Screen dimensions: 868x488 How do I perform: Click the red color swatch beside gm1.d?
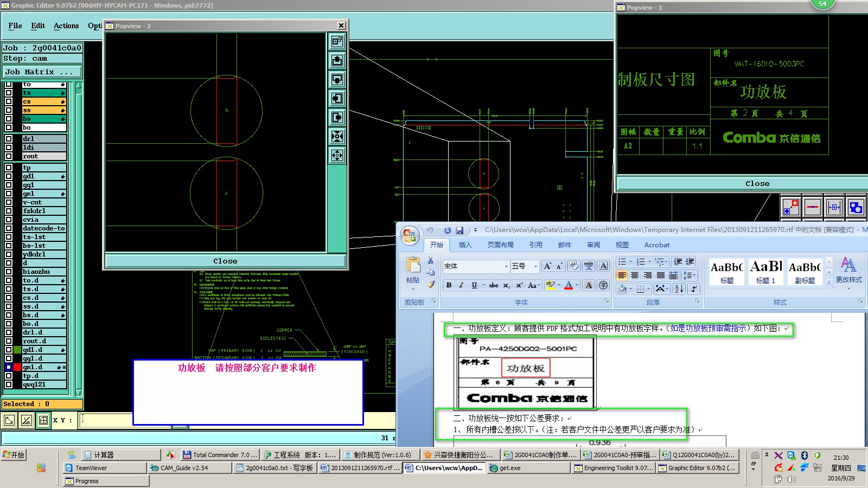click(x=17, y=367)
